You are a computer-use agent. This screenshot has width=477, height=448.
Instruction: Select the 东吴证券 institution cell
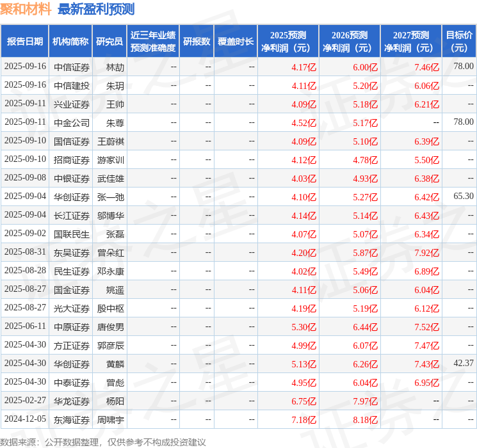coord(72,253)
